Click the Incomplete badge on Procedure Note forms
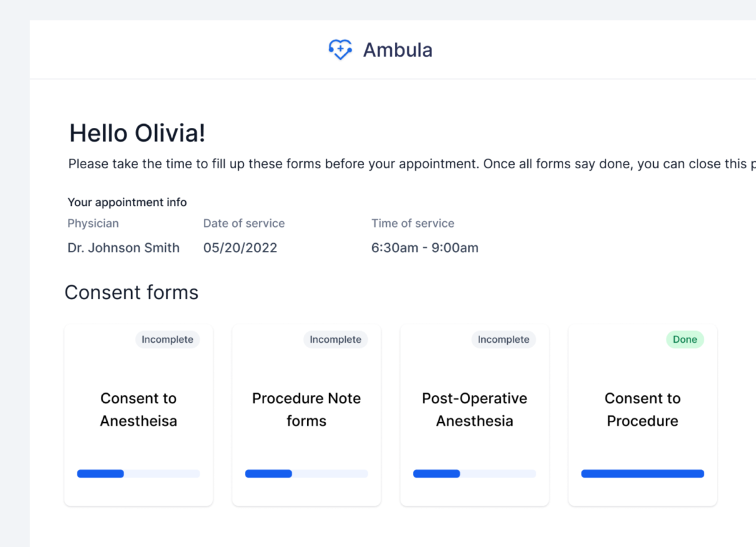Screen dimensions: 756x547 point(335,339)
